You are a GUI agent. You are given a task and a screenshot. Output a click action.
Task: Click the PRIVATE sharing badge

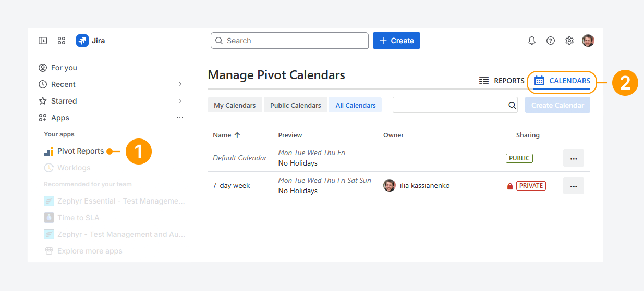point(531,186)
